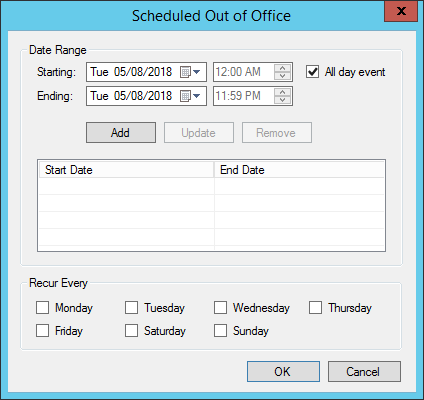Click the Starting time down spinner arrow

coord(282,76)
